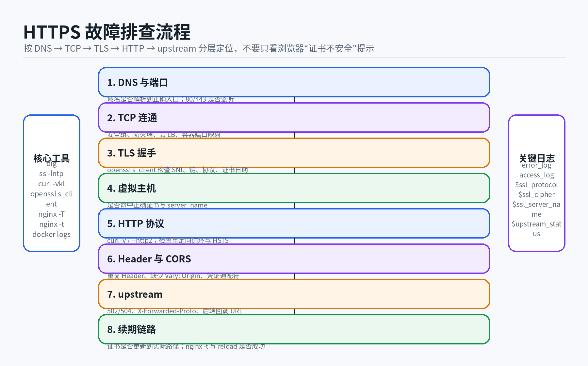Click 'access_log' in the logs panel

(x=537, y=175)
